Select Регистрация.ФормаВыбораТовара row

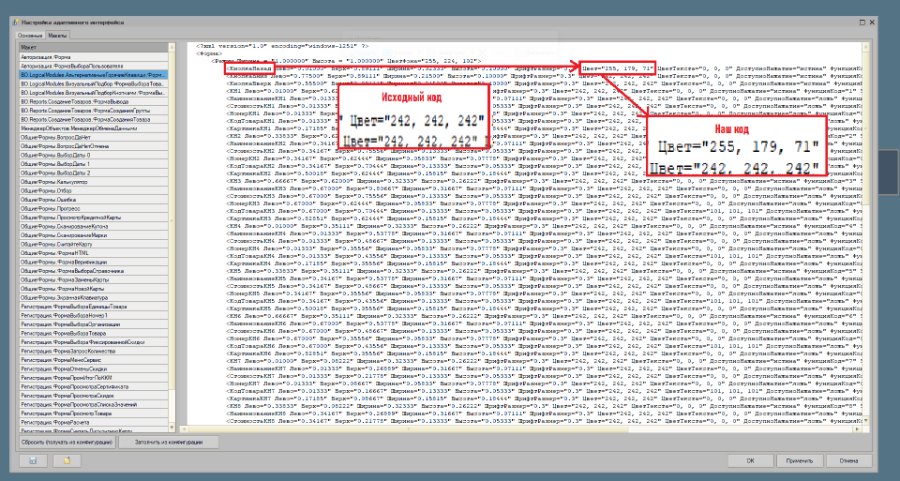coord(94,333)
